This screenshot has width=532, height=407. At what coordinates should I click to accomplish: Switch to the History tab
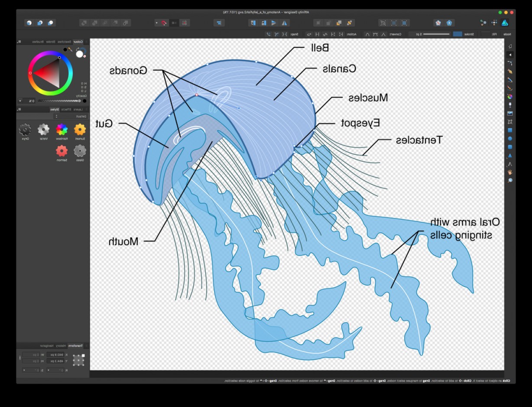(61, 346)
